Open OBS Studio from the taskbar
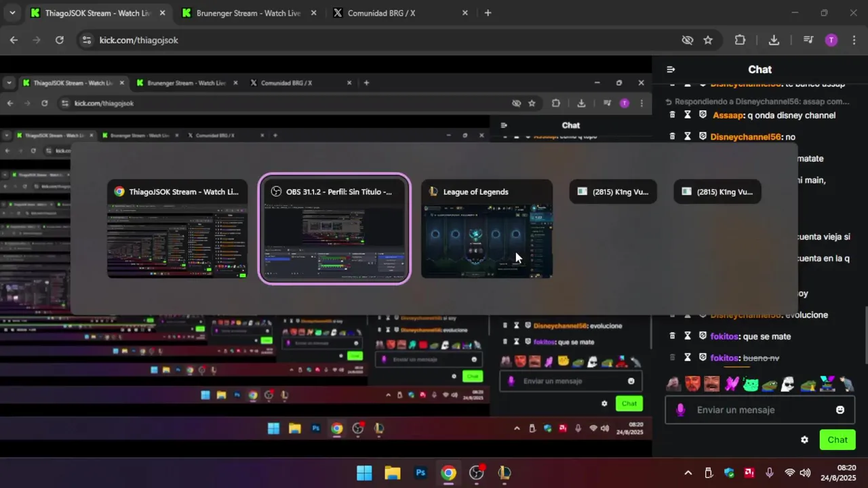 [477, 473]
